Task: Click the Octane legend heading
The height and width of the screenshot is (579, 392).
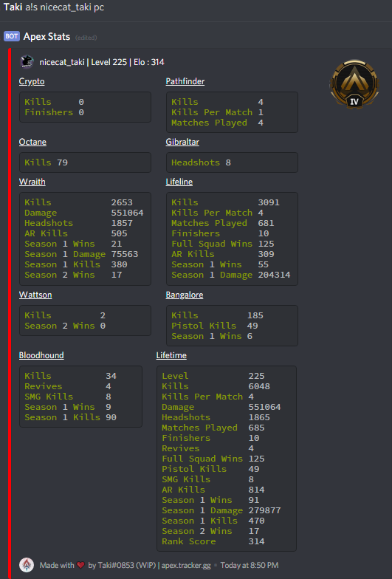Action: tap(32, 142)
